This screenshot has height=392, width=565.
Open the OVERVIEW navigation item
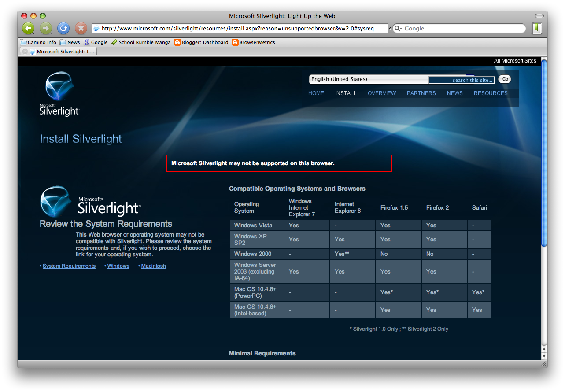382,93
